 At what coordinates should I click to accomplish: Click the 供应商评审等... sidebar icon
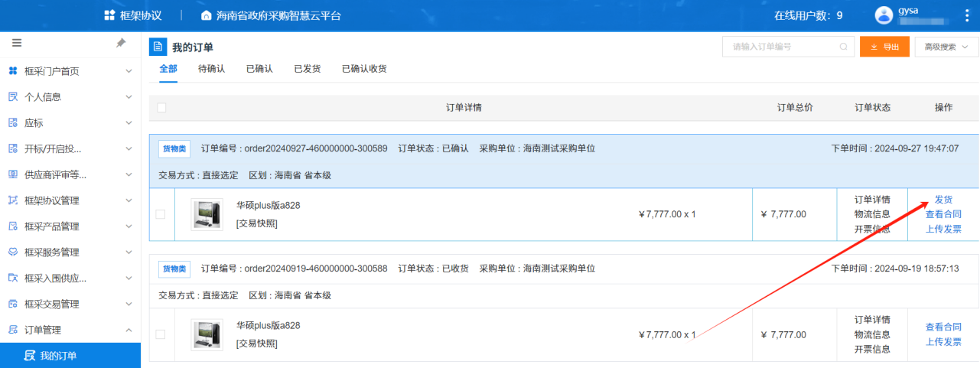click(12, 174)
